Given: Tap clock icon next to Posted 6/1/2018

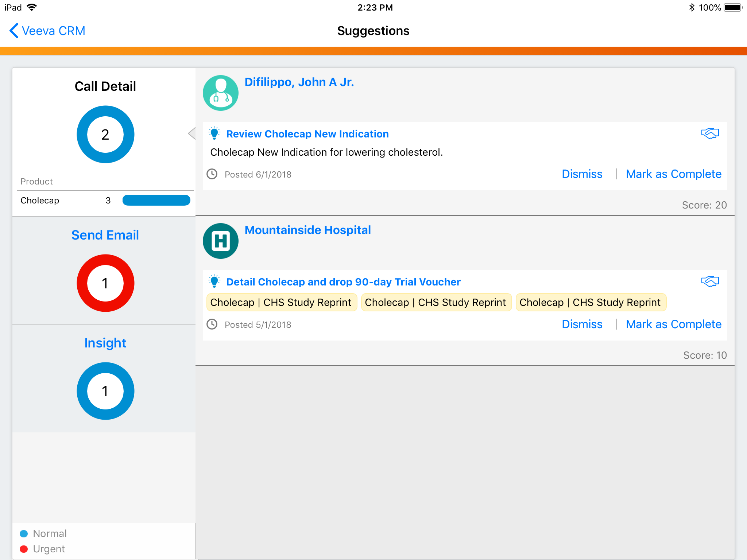Looking at the screenshot, I should [x=212, y=174].
